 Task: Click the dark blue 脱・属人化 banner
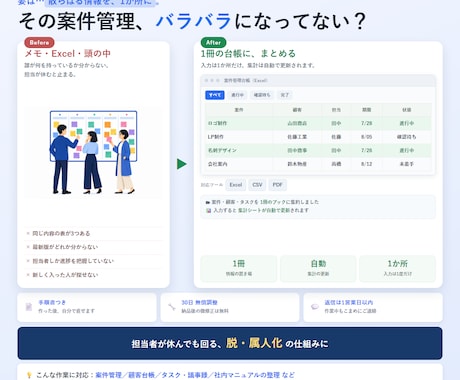click(x=230, y=343)
